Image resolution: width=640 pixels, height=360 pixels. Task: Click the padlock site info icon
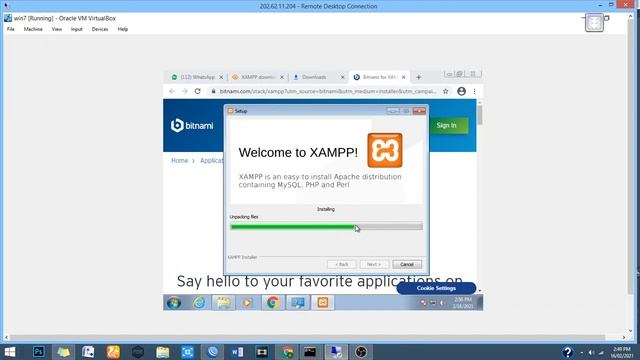coord(213,91)
